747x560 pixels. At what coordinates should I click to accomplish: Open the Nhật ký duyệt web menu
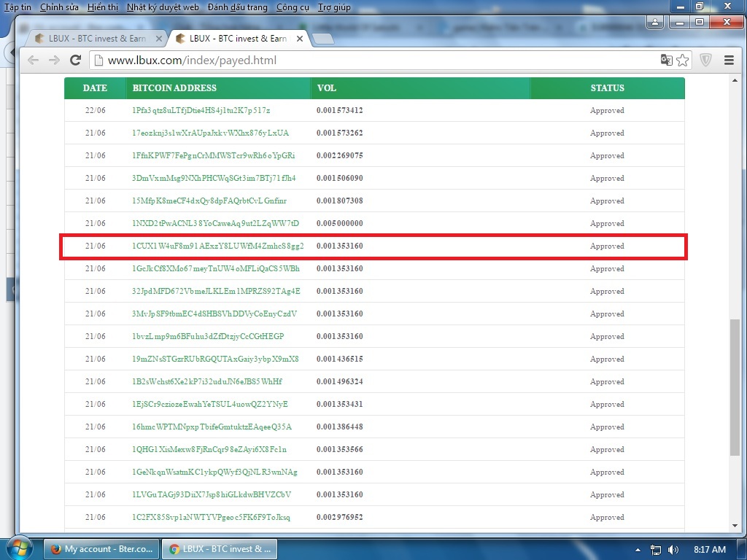click(x=163, y=7)
